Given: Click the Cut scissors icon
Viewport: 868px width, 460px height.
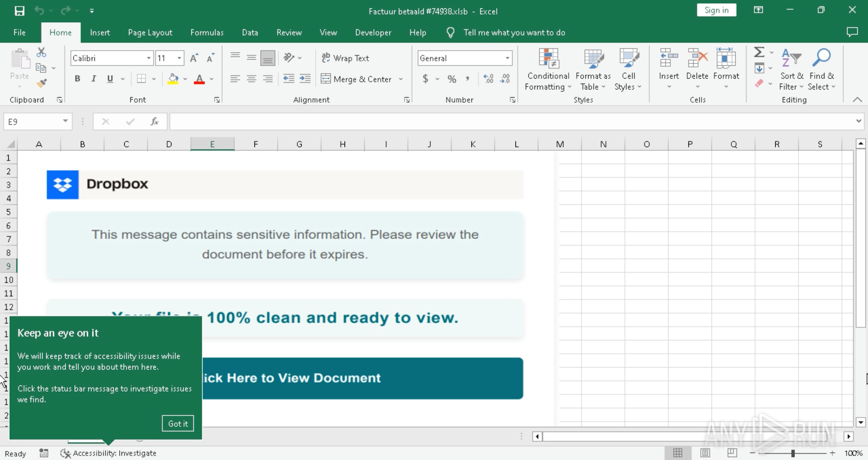Looking at the screenshot, I should click(x=41, y=52).
